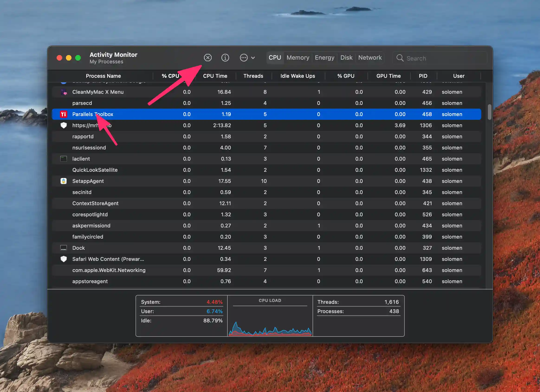
Task: Click the laclient checkbox icon
Action: coord(63,159)
